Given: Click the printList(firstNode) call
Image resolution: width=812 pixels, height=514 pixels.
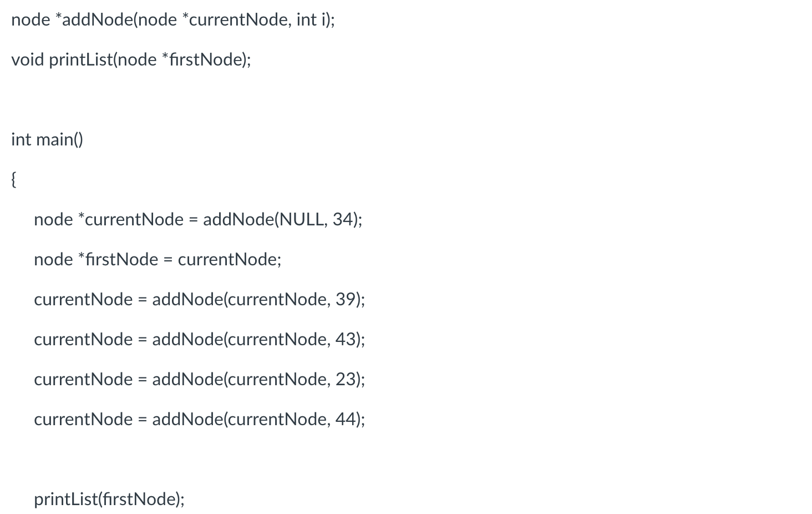Looking at the screenshot, I should coord(109,500).
